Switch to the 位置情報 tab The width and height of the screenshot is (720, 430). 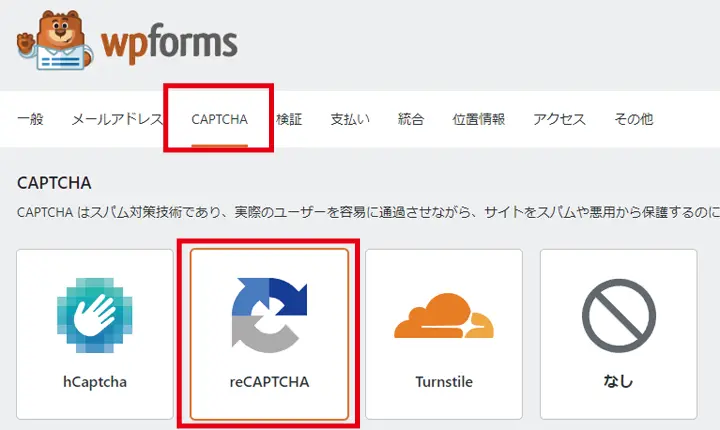pos(479,119)
